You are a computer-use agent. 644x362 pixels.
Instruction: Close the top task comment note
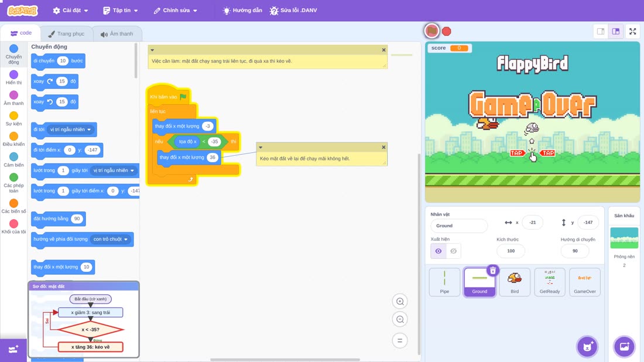(x=383, y=50)
